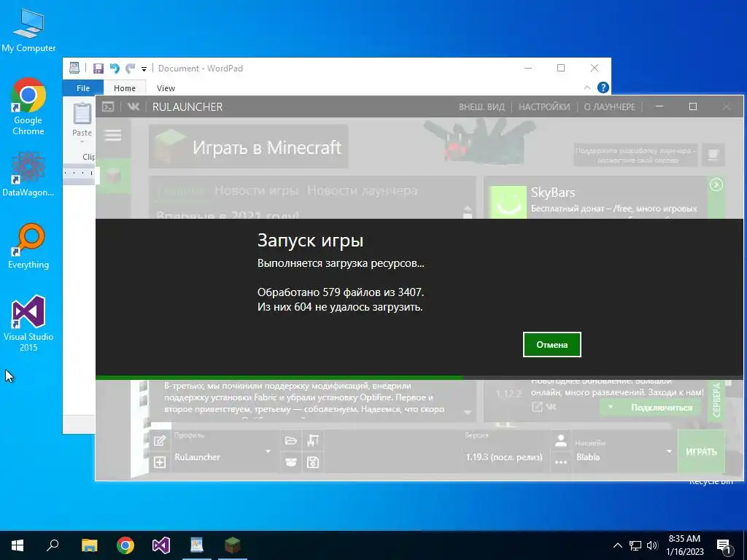Image resolution: width=747 pixels, height=560 pixels.
Task: Open the VK icon in RuLauncher title bar
Action: 133,106
